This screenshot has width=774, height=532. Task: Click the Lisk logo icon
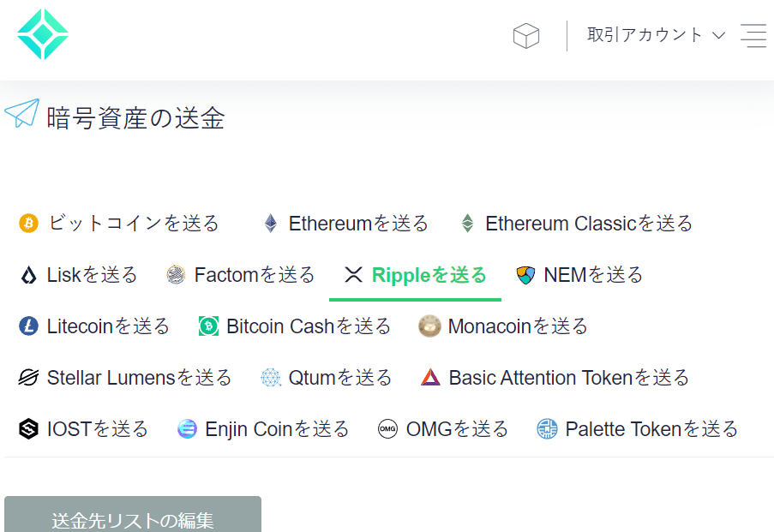(28, 275)
